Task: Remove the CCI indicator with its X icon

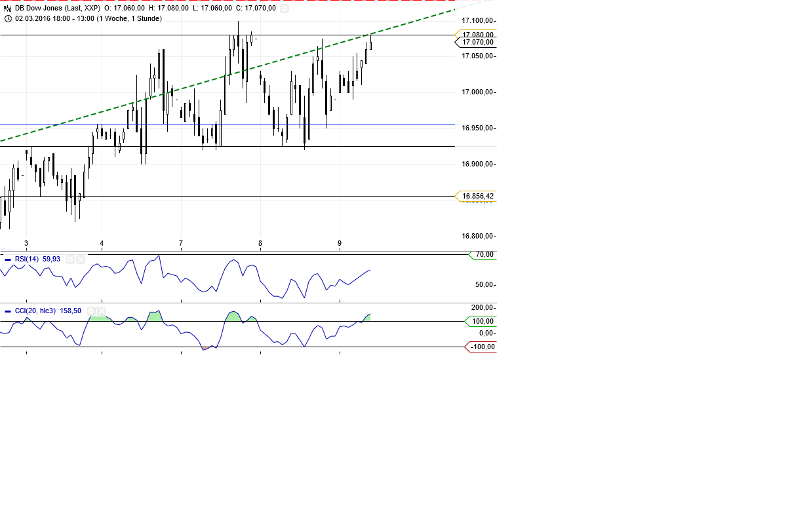Action: pos(102,311)
